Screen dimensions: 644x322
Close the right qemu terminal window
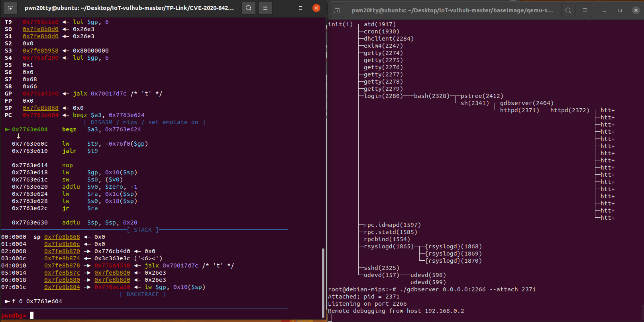pyautogui.click(x=636, y=10)
